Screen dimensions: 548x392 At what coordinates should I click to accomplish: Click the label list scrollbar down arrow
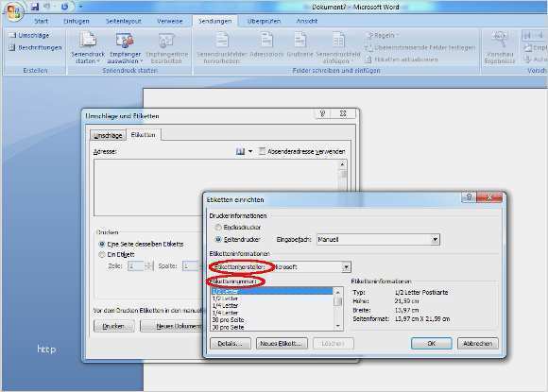[338, 326]
